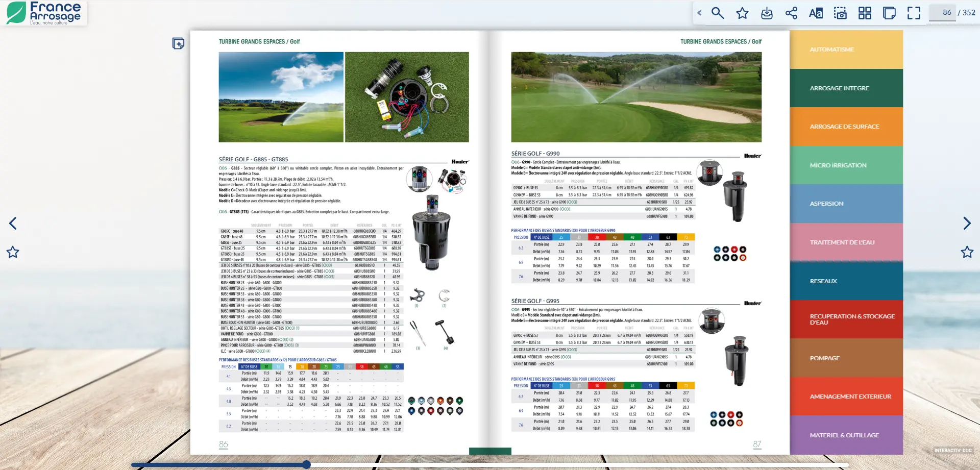Show the page thumbnails grid view
This screenshot has width=980, height=470.
(x=865, y=13)
